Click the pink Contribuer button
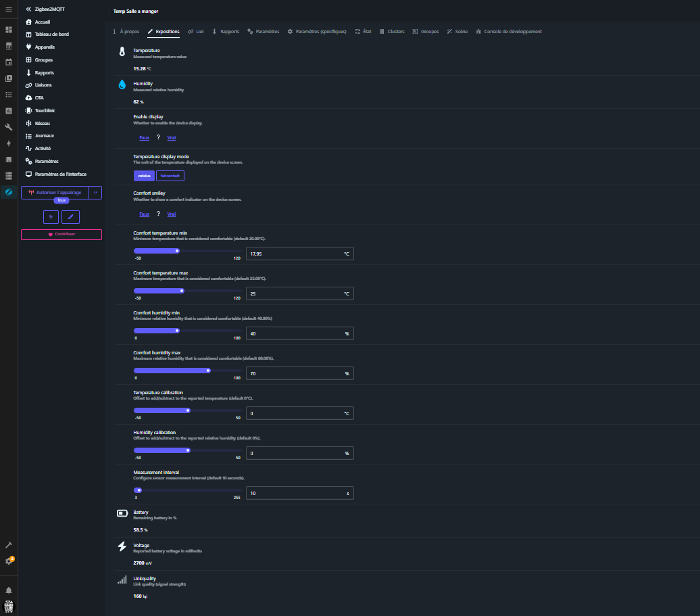Viewport: 700px width, 616px height. [x=61, y=235]
